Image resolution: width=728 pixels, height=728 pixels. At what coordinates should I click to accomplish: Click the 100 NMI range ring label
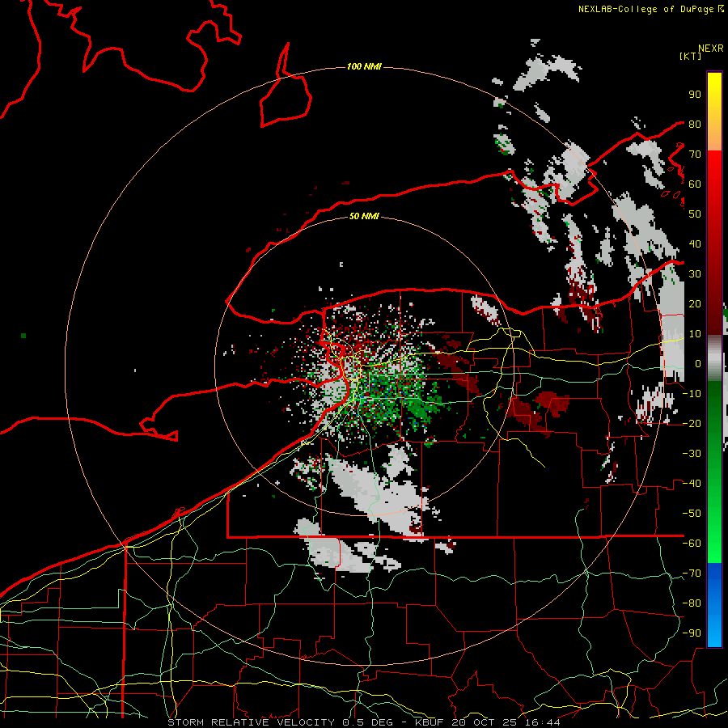pyautogui.click(x=364, y=66)
